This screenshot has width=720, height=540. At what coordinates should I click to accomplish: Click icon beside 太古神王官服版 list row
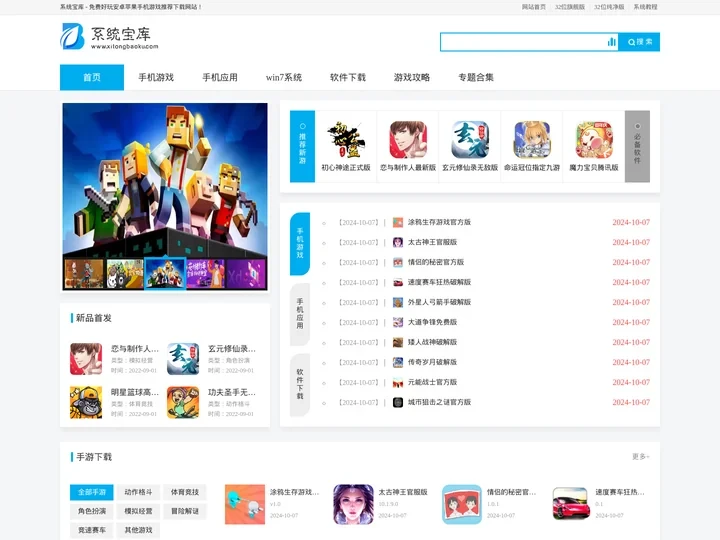click(398, 242)
